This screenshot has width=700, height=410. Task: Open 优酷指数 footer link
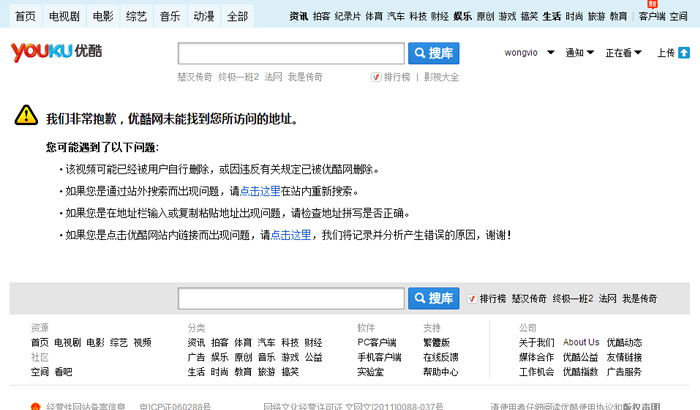580,372
